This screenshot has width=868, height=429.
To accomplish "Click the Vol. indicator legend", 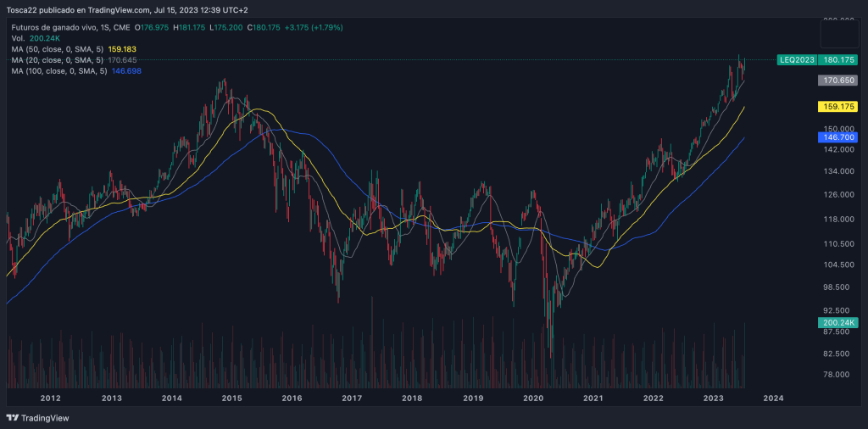I will (18, 38).
